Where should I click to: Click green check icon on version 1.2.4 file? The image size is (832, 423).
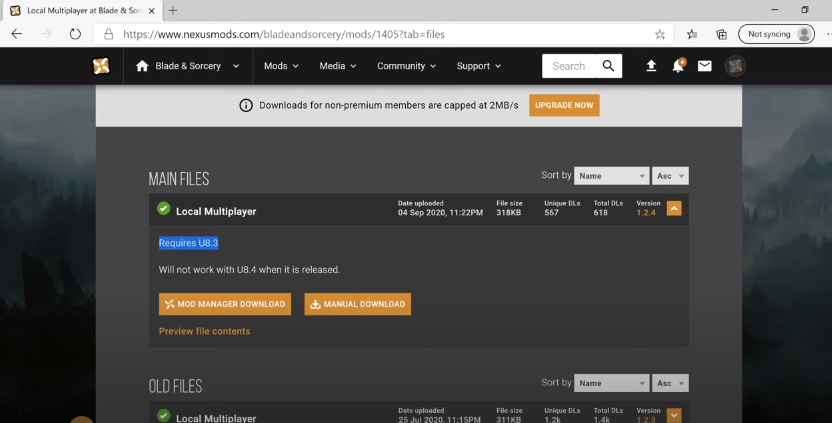coord(163,209)
